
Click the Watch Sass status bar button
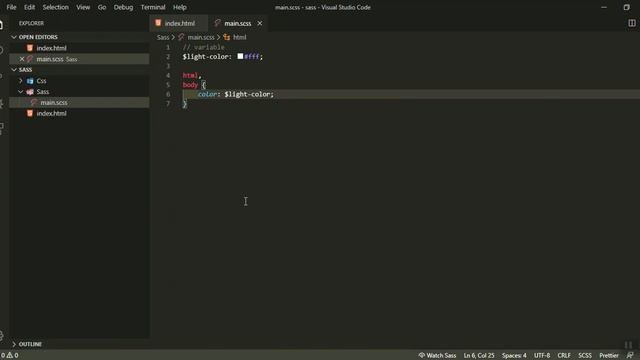(437, 356)
